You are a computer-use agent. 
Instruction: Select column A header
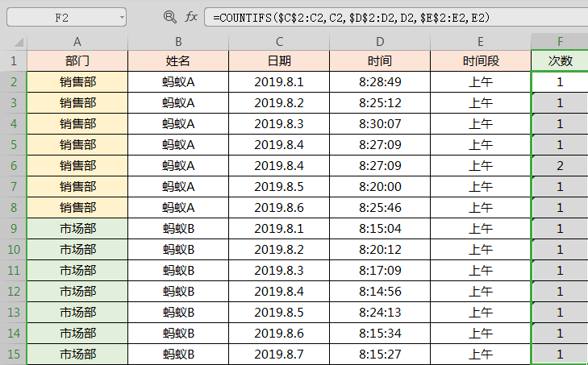pos(77,42)
